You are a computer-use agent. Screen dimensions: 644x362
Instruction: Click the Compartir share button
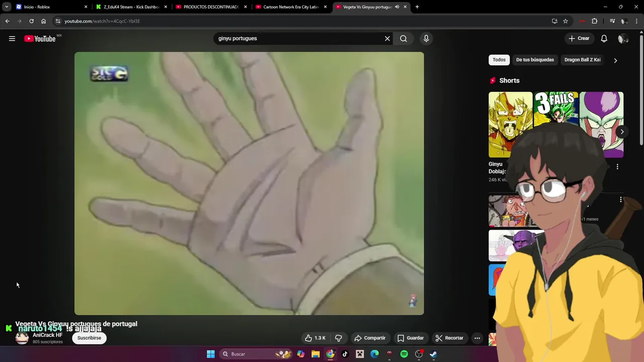(x=370, y=338)
